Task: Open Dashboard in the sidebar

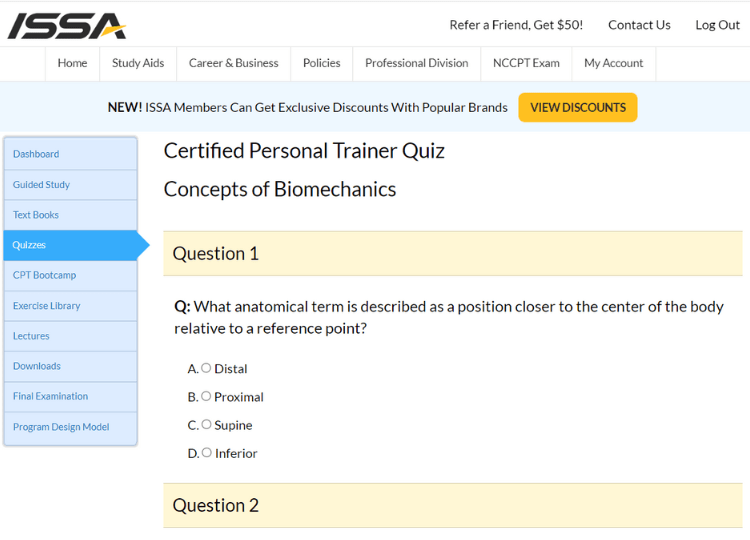Action: [71, 154]
